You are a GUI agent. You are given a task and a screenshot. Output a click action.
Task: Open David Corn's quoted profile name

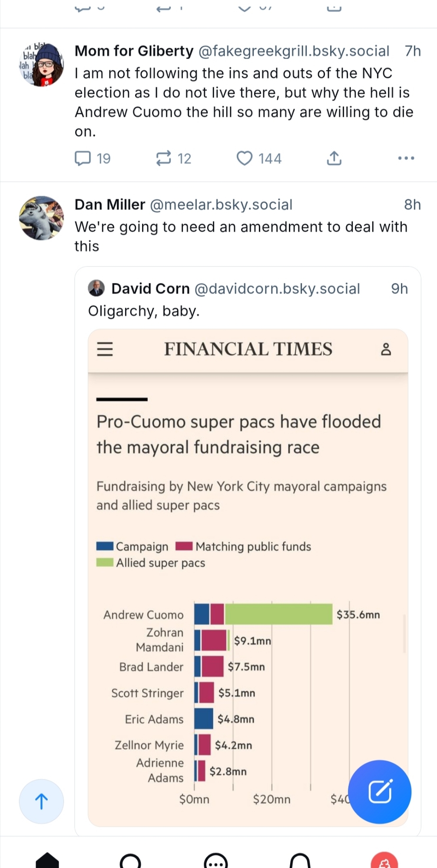150,289
